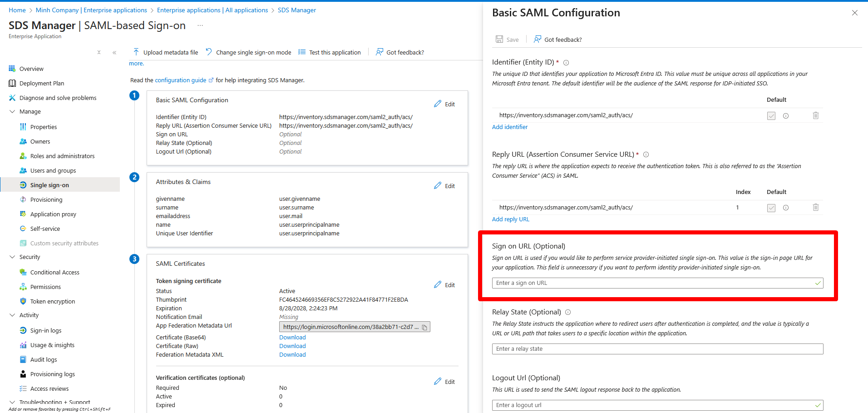Click the Enter a logout url field
The width and height of the screenshot is (868, 413).
pos(657,405)
